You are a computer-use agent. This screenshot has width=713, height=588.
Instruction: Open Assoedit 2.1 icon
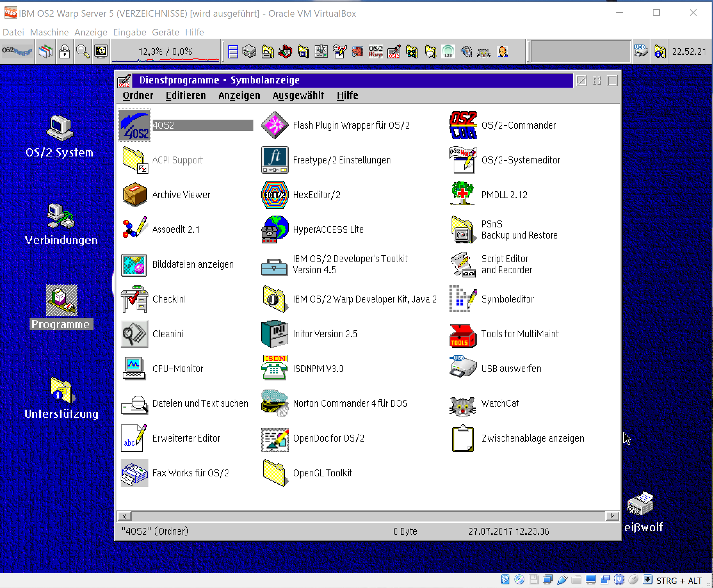click(x=135, y=228)
